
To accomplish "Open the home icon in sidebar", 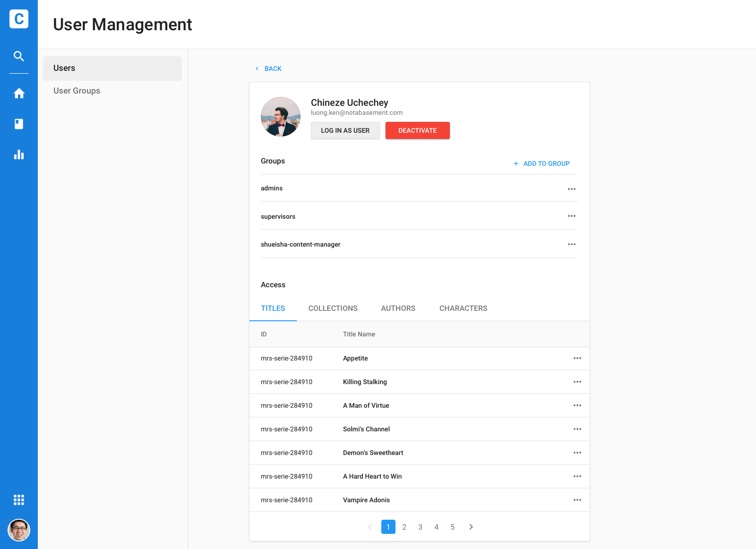I will click(19, 94).
